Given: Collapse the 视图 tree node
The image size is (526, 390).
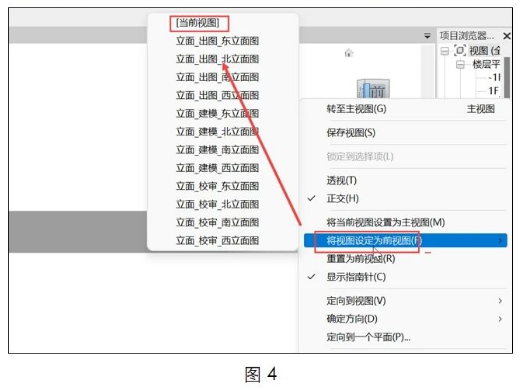Looking at the screenshot, I should click(x=444, y=51).
